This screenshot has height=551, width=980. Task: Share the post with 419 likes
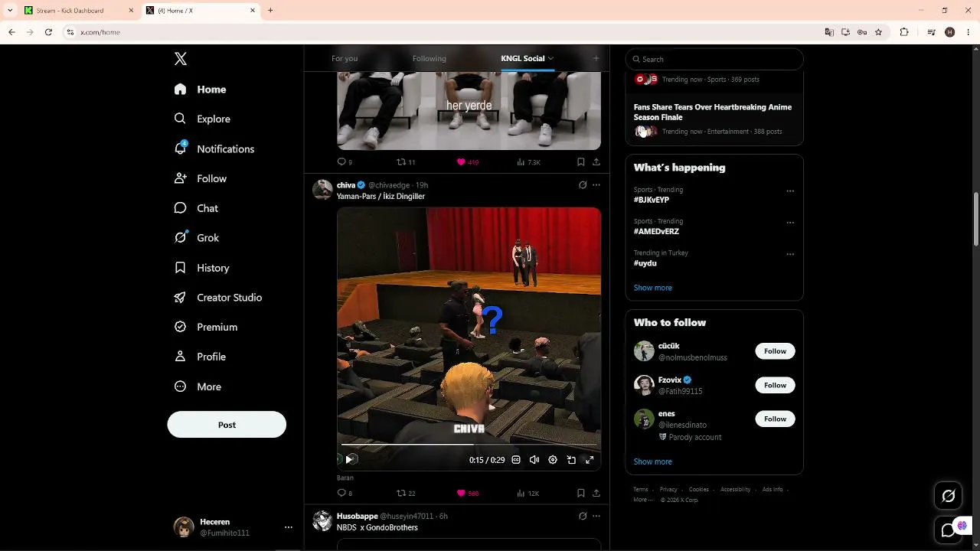pos(596,162)
